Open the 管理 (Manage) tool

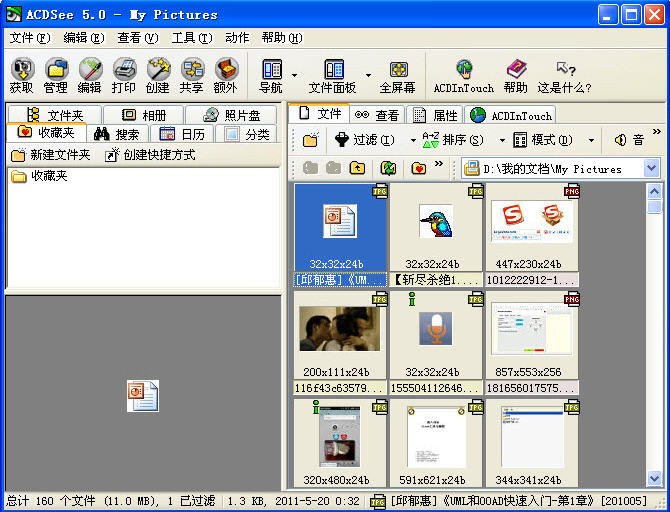(56, 75)
